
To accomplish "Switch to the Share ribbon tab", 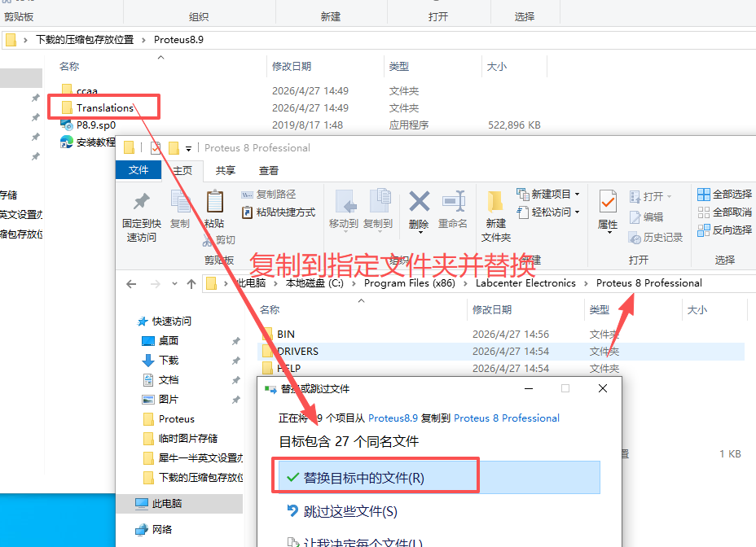I will point(225,171).
